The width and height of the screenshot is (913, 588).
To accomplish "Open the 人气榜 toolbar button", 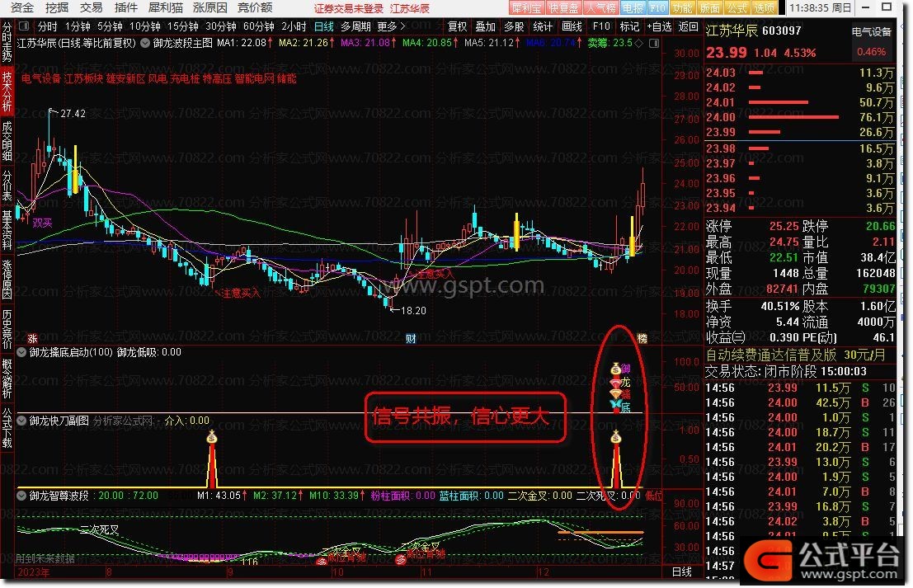I will (600, 8).
